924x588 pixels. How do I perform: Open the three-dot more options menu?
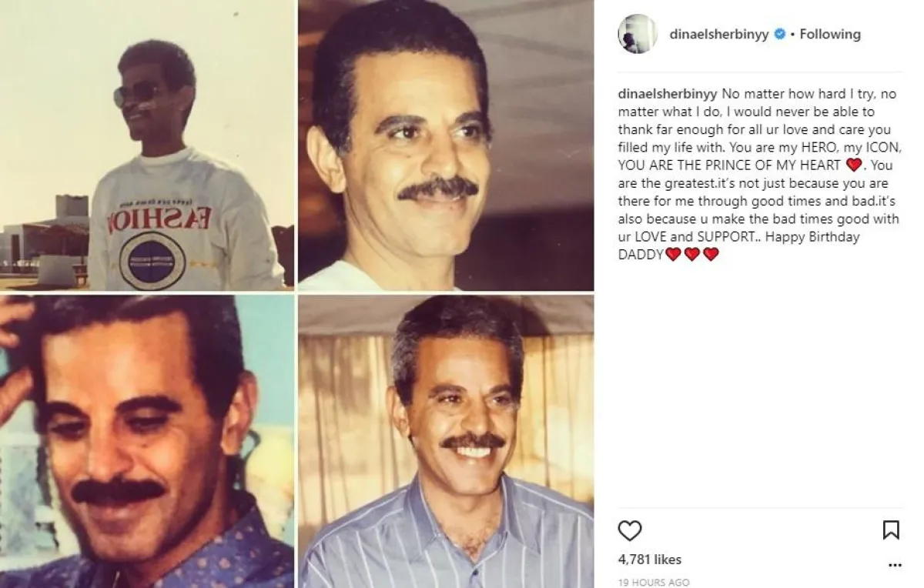coord(894,565)
